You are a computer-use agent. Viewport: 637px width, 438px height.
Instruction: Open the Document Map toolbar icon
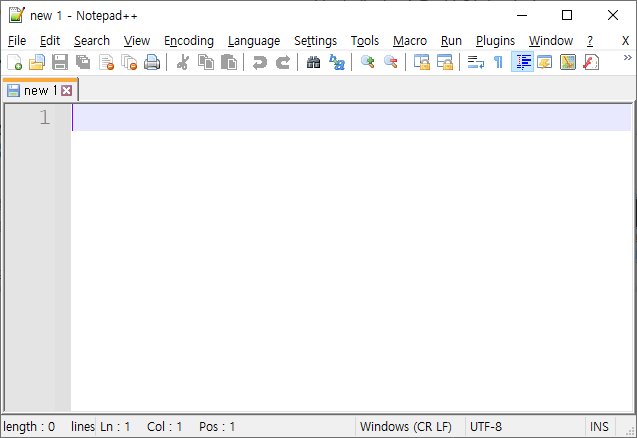tap(568, 62)
